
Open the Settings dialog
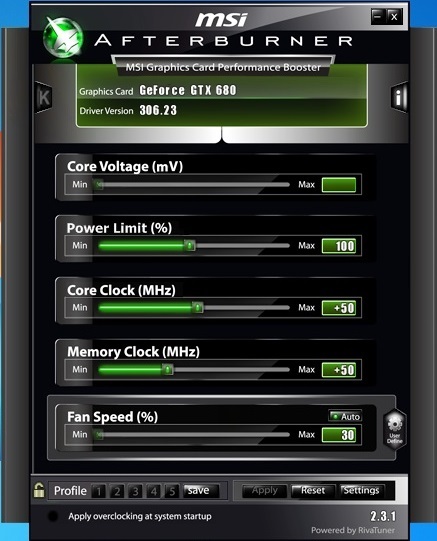[361, 491]
